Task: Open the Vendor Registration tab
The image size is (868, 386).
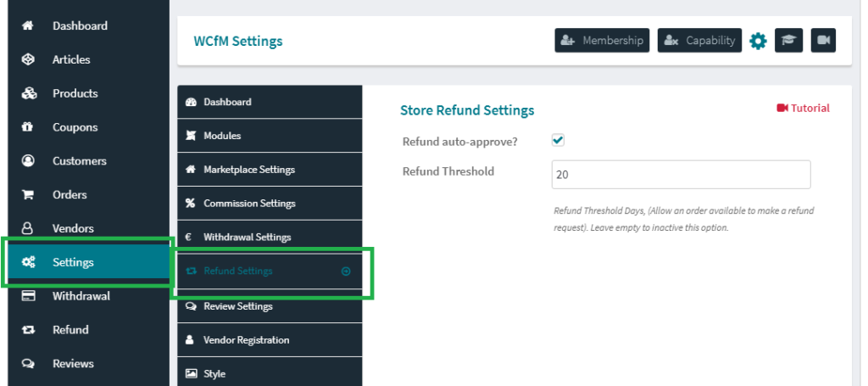Action: point(270,340)
